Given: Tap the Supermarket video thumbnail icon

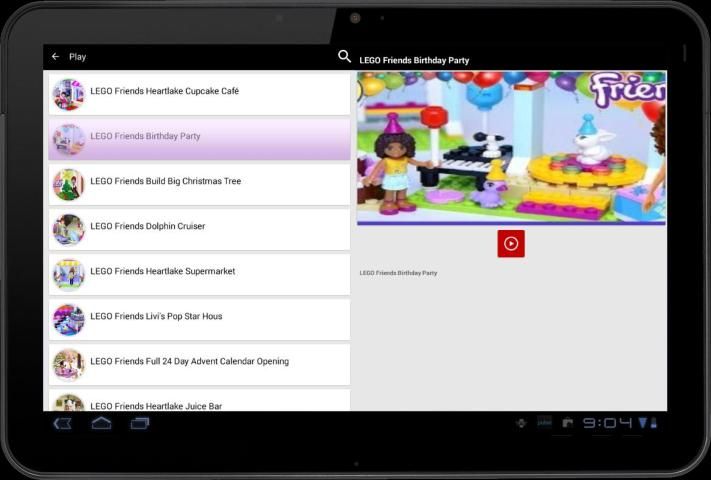Looking at the screenshot, I should point(69,274).
